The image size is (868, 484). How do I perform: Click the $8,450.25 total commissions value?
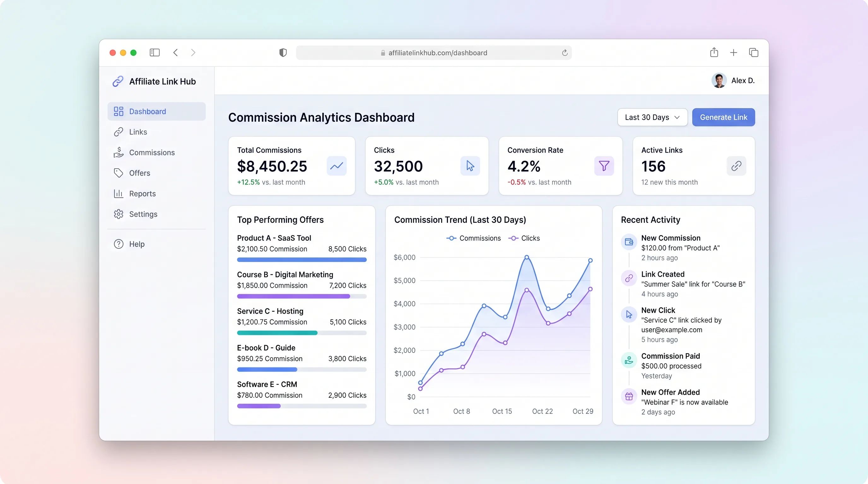click(272, 166)
